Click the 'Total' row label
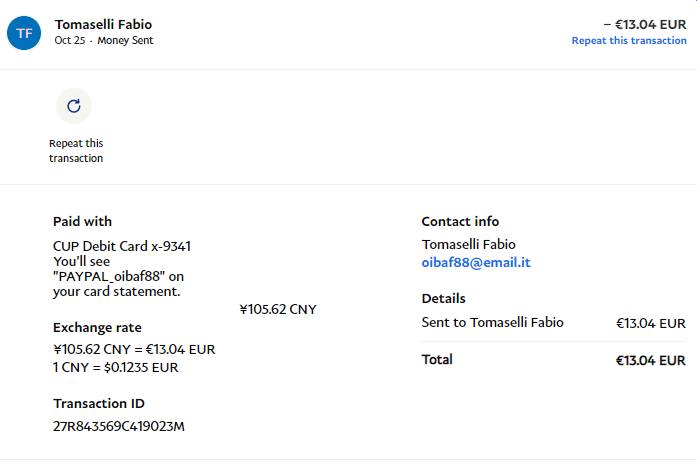697x466 pixels. point(437,359)
